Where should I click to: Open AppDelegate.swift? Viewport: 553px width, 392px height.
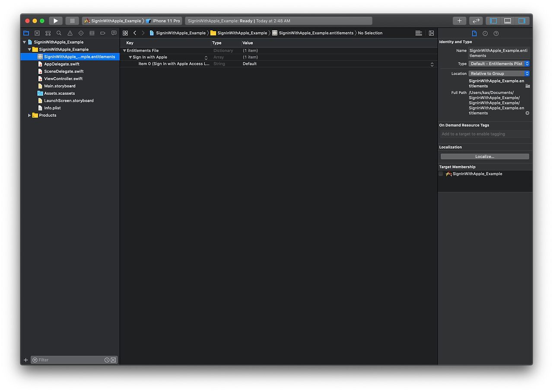pos(62,64)
